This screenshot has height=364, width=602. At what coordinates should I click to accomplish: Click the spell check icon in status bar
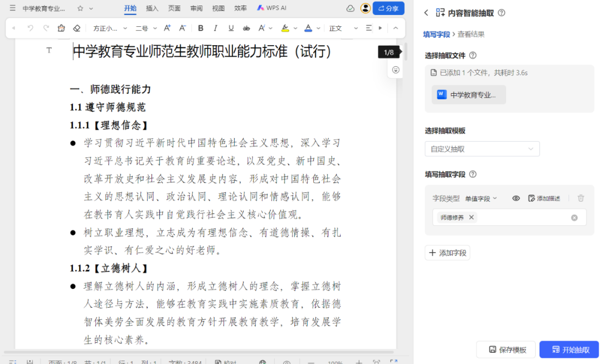click(218, 360)
